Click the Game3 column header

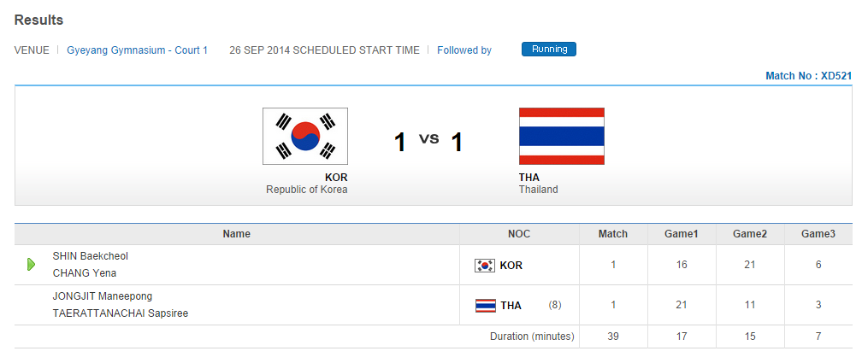tap(818, 234)
